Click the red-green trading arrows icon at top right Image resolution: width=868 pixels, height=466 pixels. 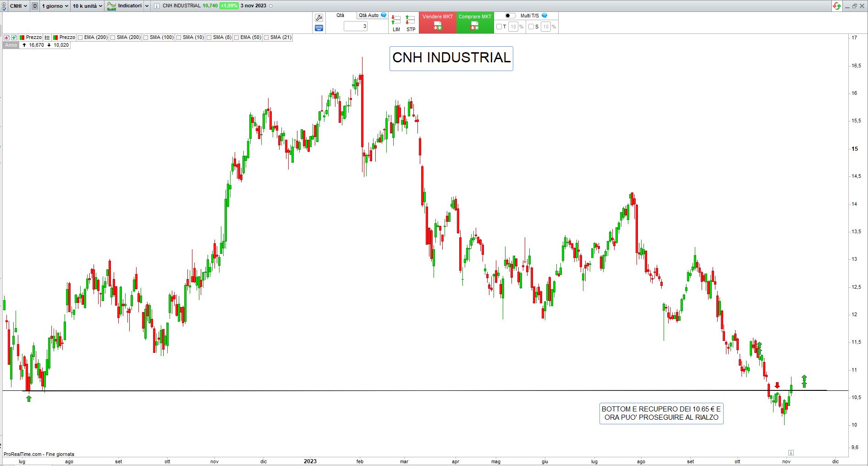(837, 6)
